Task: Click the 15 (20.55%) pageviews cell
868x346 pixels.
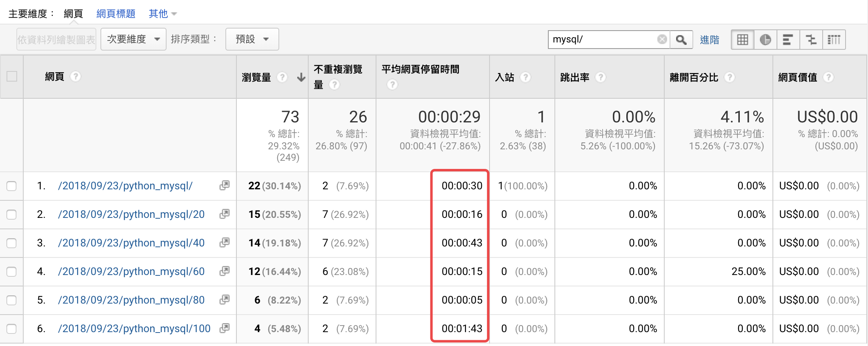Action: click(274, 214)
